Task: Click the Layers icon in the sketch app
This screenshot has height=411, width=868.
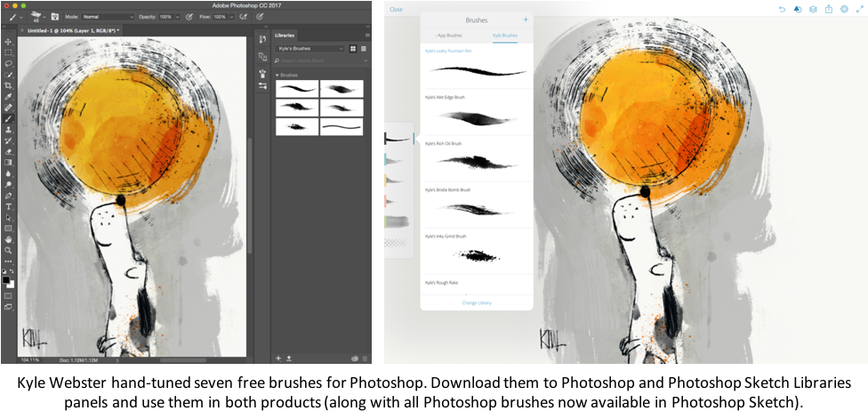Action: click(813, 9)
